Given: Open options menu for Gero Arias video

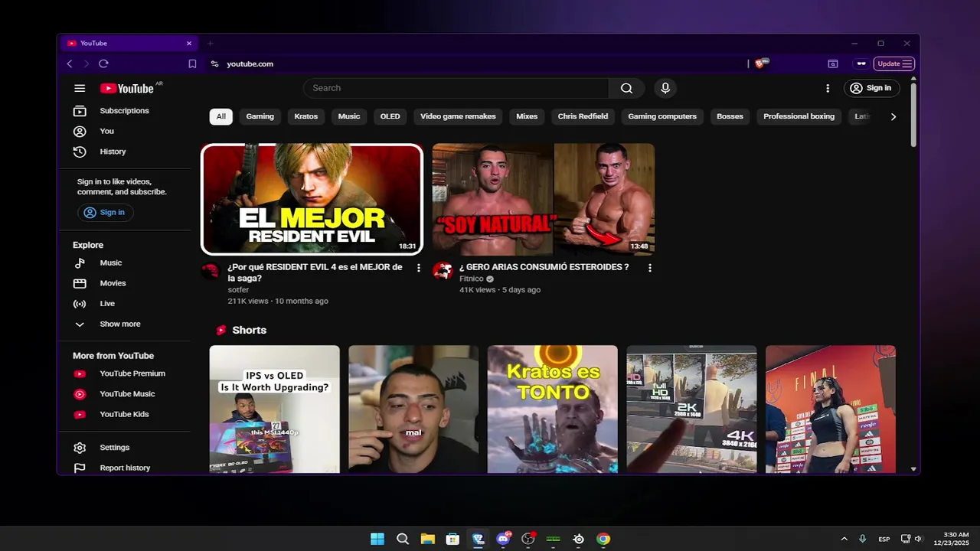Looking at the screenshot, I should [x=650, y=268].
